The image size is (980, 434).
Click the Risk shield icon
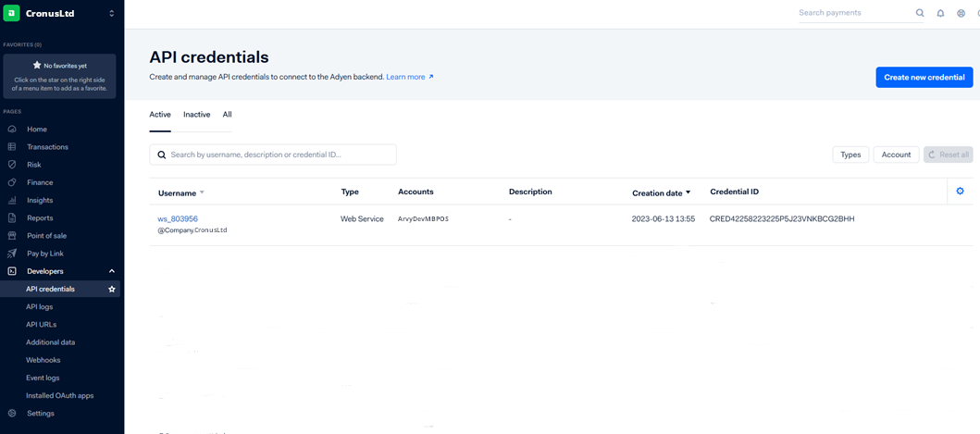pyautogui.click(x=12, y=165)
